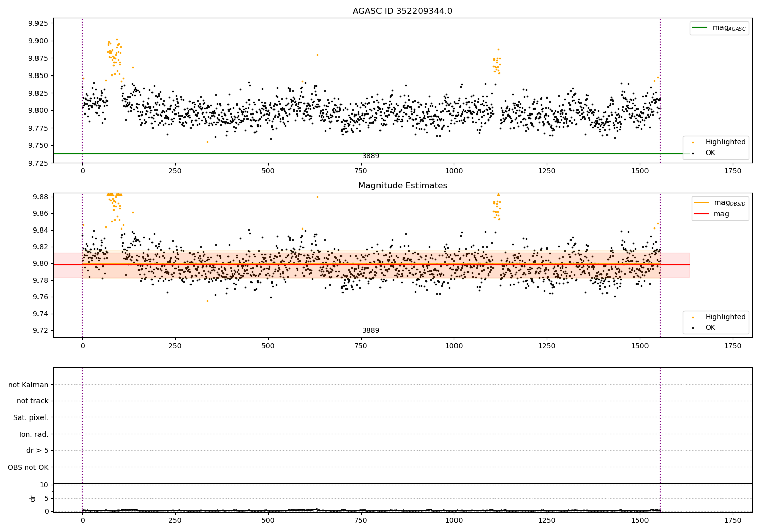Viewport: 760px width, 532px height.
Task: Click the rotated 'dr' axis label
Action: 33,498
